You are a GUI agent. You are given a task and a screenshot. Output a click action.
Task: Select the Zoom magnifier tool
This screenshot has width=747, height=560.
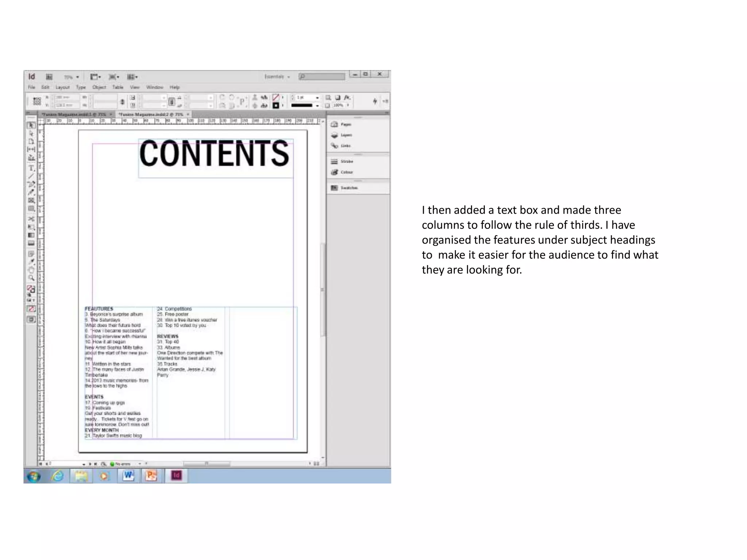click(31, 278)
